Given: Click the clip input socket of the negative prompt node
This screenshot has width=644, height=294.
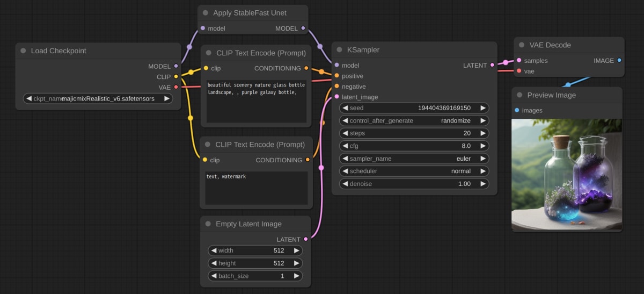Looking at the screenshot, I should pos(206,160).
